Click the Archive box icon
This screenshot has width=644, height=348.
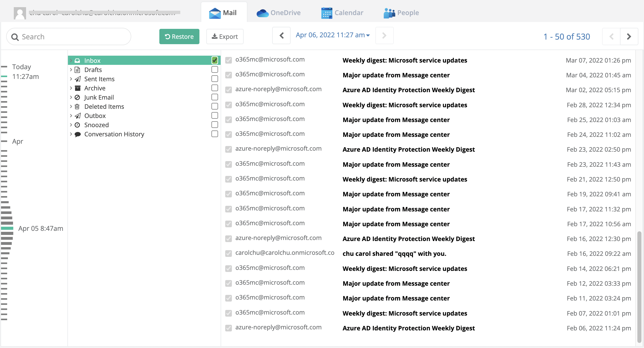click(x=78, y=88)
